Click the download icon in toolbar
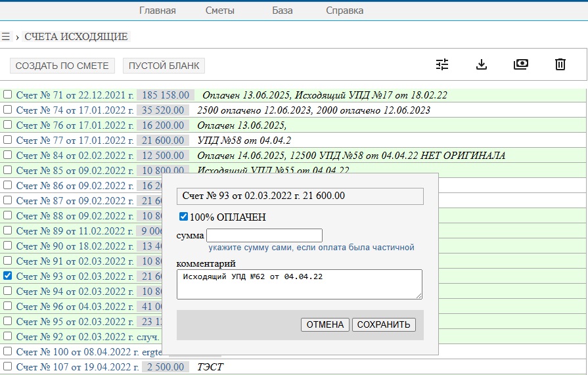The width and height of the screenshot is (588, 375). [x=482, y=64]
